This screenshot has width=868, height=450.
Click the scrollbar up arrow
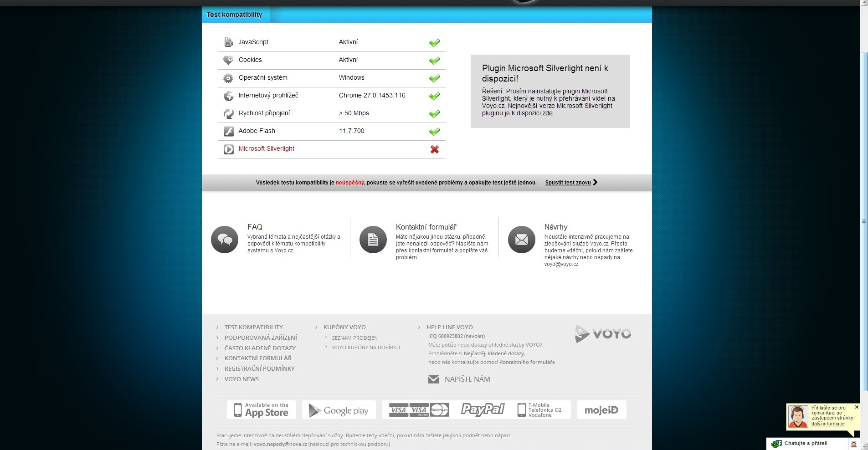864,4
